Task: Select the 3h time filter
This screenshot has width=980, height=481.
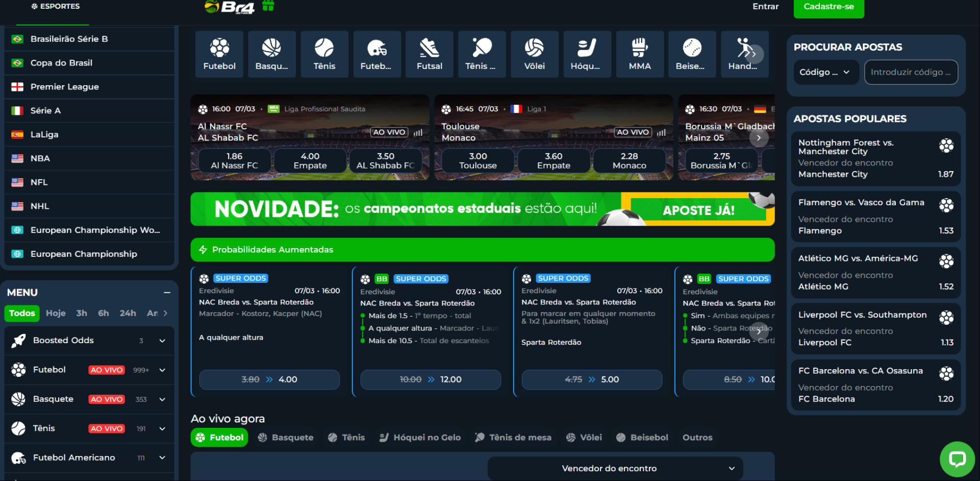Action: coord(82,313)
